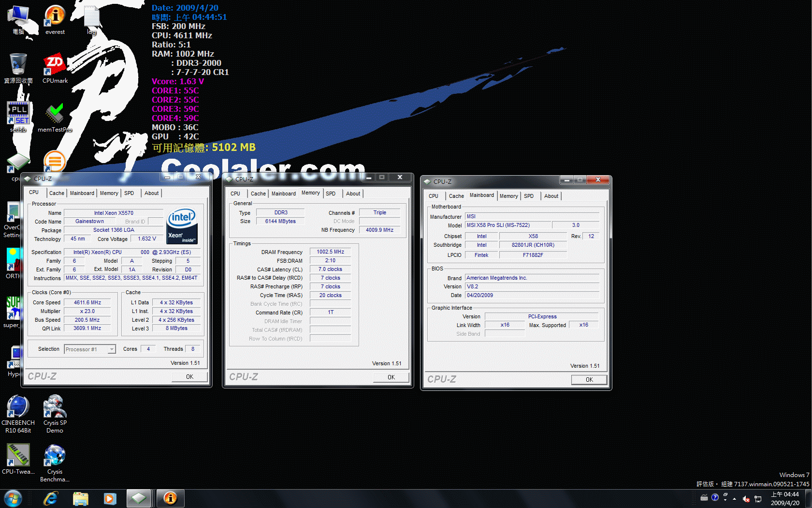Click the Code Name value Gainestown
This screenshot has width=812, height=508.
(x=89, y=222)
